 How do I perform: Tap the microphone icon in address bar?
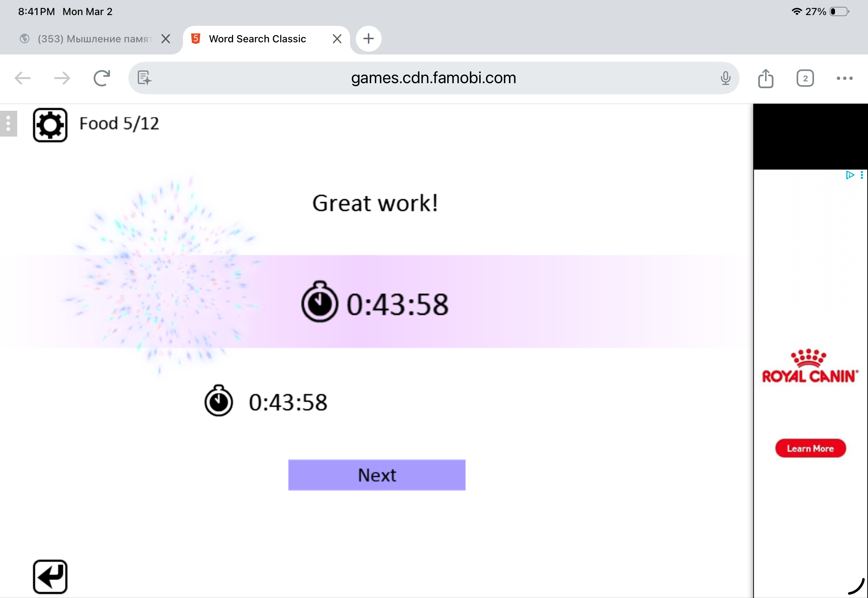pos(725,78)
